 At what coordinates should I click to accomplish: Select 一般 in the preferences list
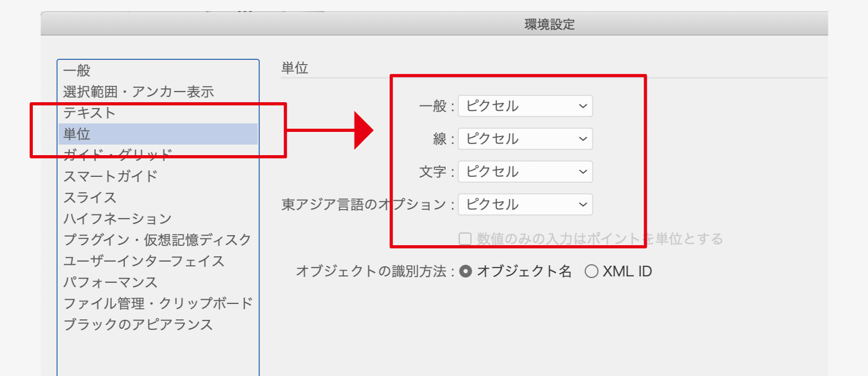[77, 70]
